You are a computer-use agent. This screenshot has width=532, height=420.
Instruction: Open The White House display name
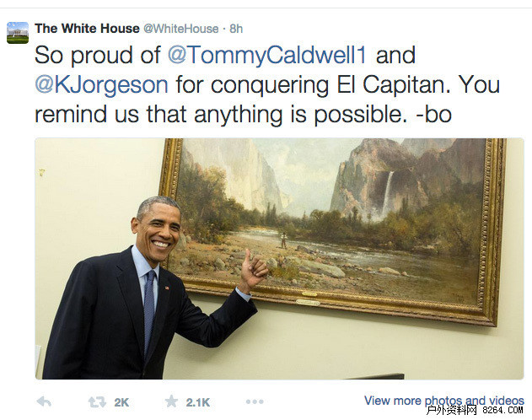tap(87, 29)
